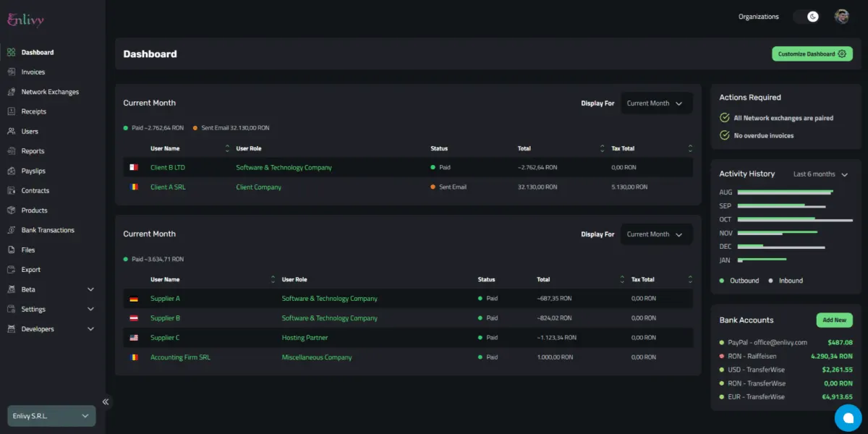Open Accounting Firm SRL link
The image size is (868, 434).
180,357
